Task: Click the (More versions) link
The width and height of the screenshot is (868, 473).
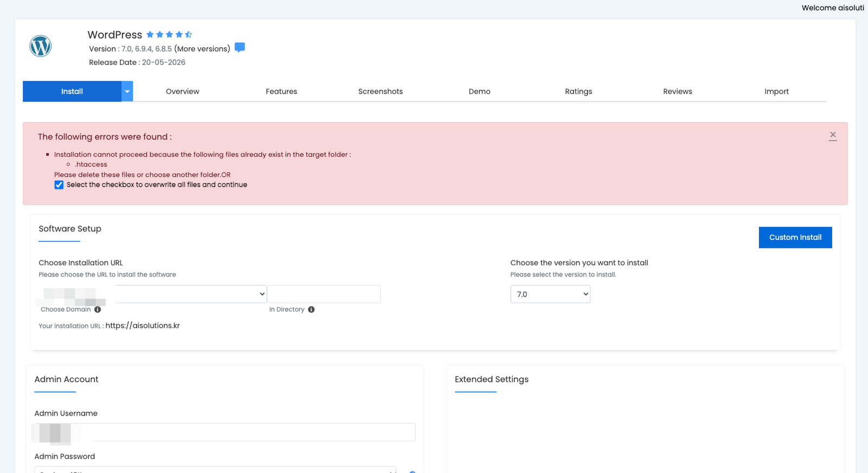Action: pyautogui.click(x=202, y=49)
